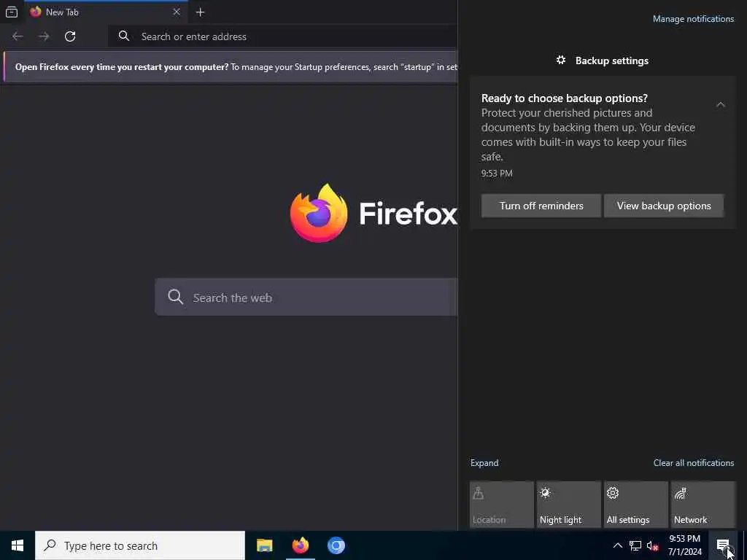Open Firefox View list-all-tabs icon
Image resolution: width=747 pixels, height=560 pixels.
coord(12,12)
